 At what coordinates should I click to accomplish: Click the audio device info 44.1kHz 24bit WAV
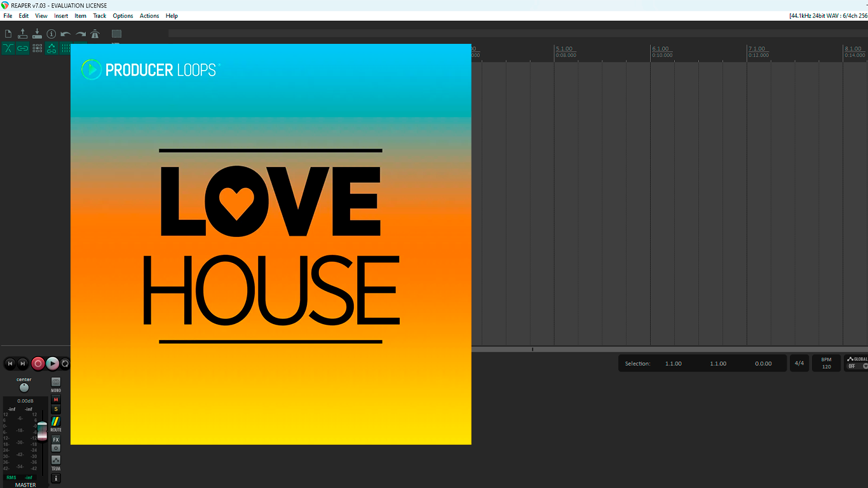coord(828,16)
